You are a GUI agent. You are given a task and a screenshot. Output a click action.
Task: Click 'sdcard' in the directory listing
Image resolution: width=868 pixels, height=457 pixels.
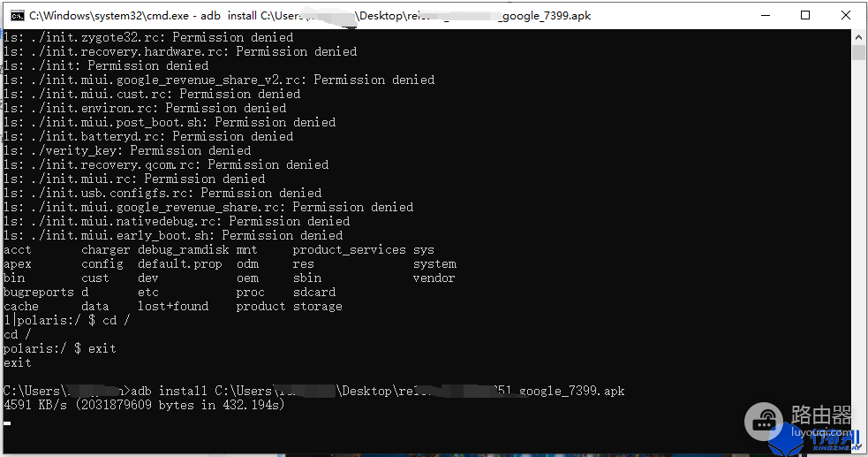(313, 292)
